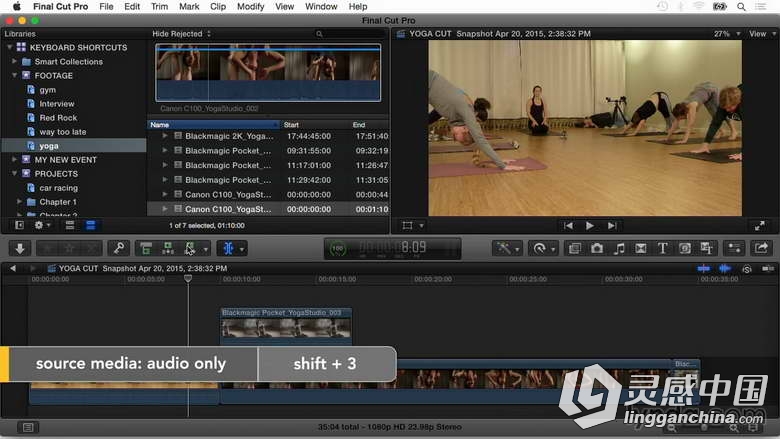This screenshot has width=780, height=439.
Task: Append the selected clip to the storyline
Action: click(x=190, y=248)
